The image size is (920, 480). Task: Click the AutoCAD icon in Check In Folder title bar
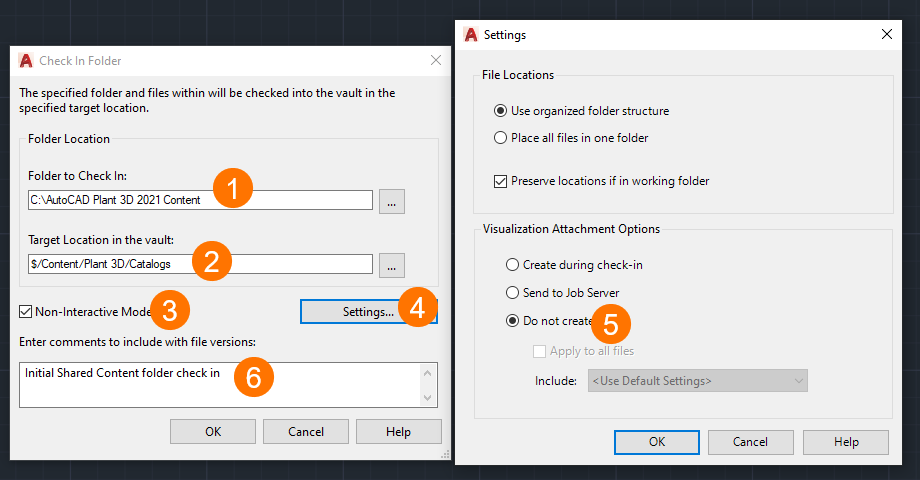[x=26, y=60]
